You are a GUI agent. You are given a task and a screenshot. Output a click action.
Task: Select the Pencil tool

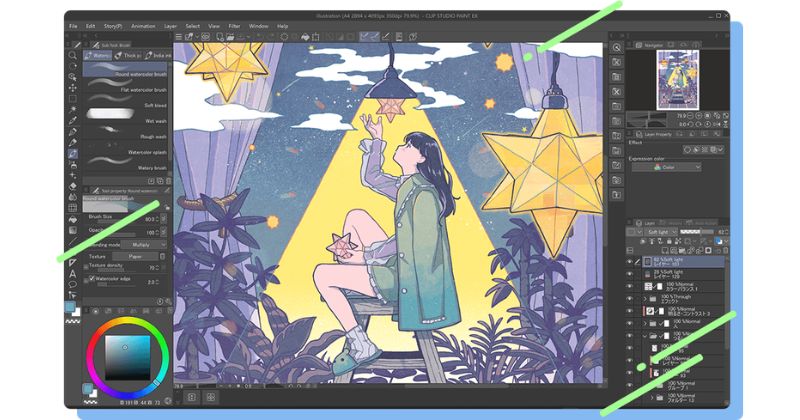pyautogui.click(x=72, y=142)
